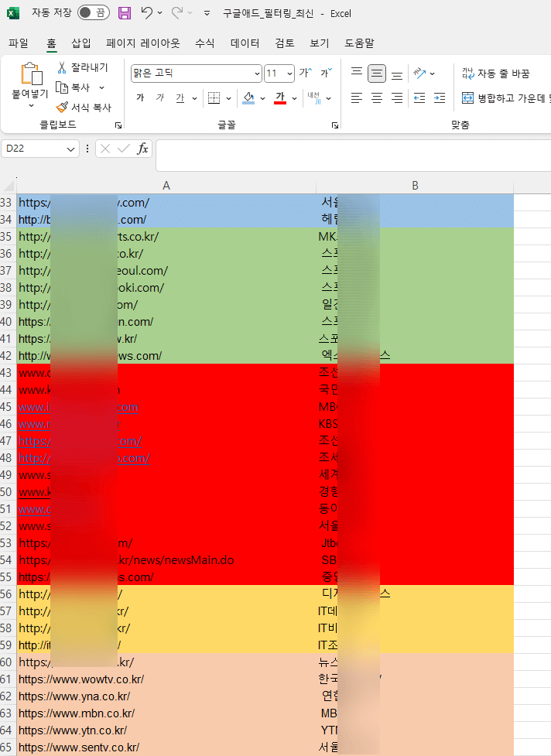551x756 pixels.
Task: Expand the Name Box dropdown
Action: pos(71,149)
